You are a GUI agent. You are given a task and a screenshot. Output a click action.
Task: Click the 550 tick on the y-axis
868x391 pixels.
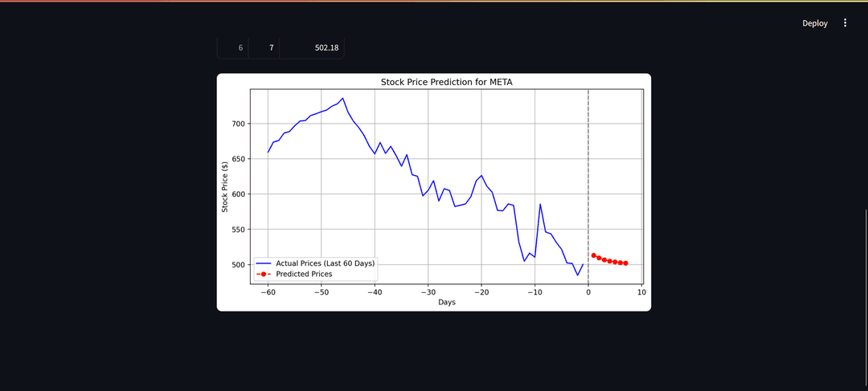[x=239, y=230]
